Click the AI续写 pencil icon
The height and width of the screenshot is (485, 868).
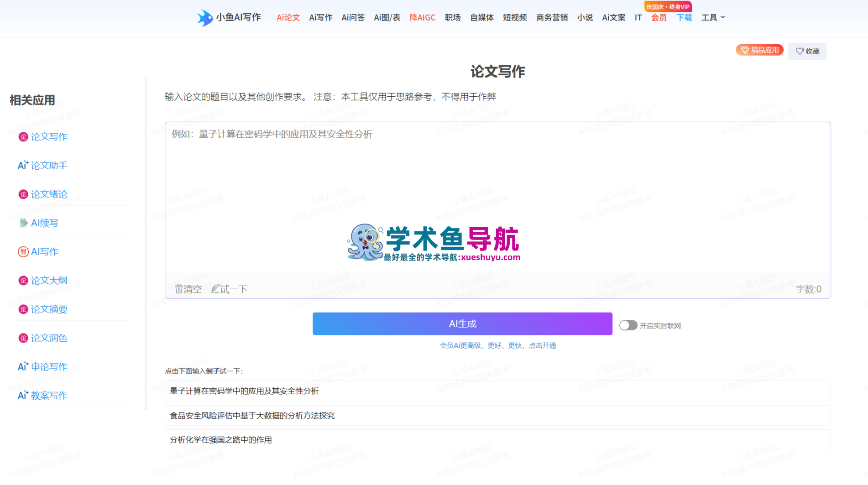coord(24,223)
